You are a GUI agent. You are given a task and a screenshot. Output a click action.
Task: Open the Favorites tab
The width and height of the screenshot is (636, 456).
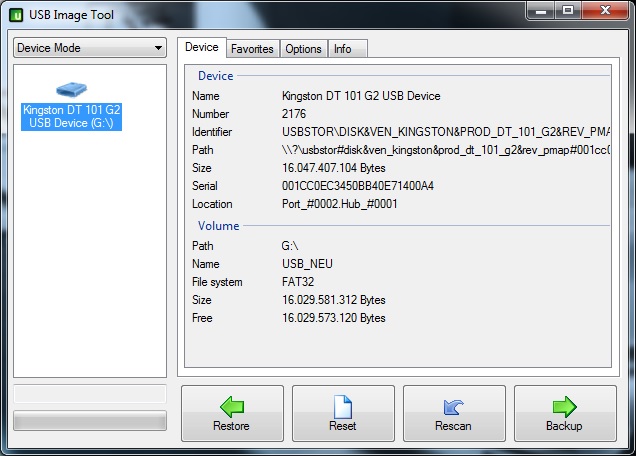tap(252, 49)
